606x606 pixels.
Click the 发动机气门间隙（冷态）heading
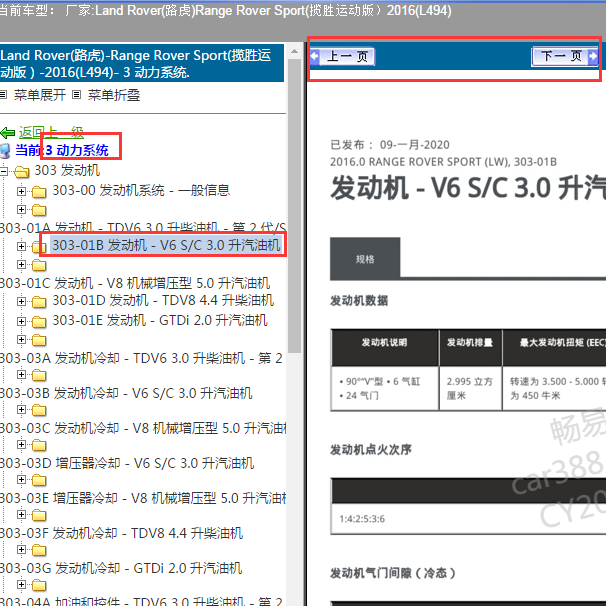pos(393,573)
